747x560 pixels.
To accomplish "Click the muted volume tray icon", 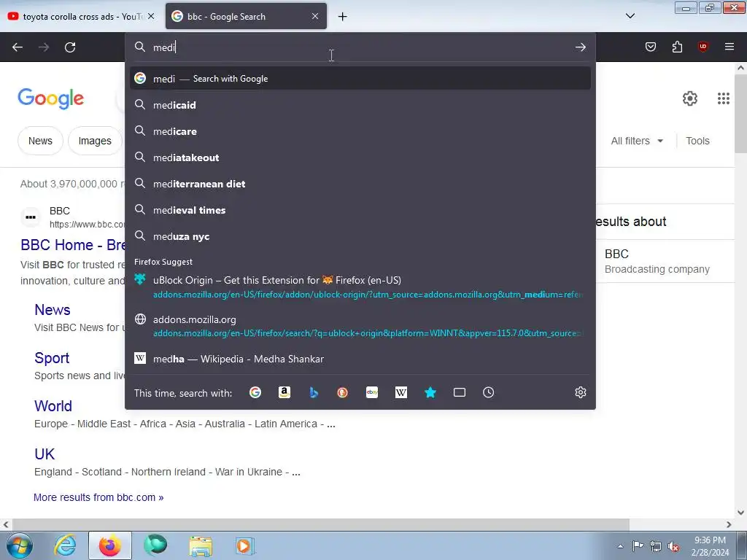I will click(x=673, y=547).
